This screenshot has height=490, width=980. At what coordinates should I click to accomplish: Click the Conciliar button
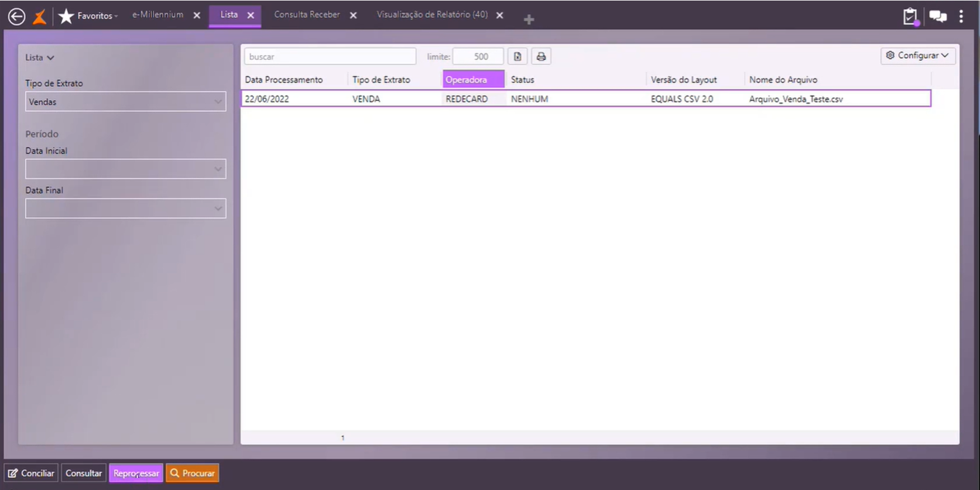[x=32, y=473]
